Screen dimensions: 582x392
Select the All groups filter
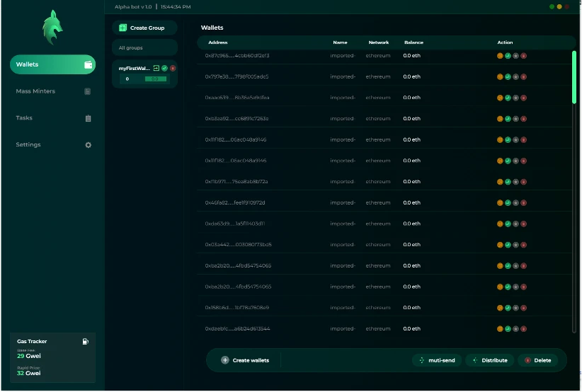pyautogui.click(x=144, y=48)
